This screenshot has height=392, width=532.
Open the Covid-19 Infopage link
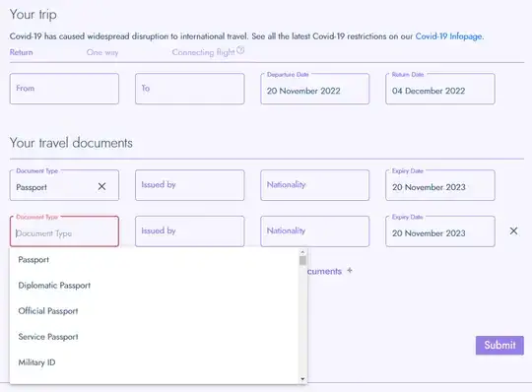448,36
